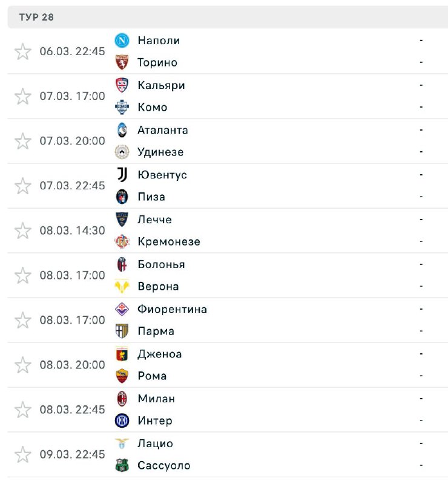Viewport: 448px width, 484px height.
Task: Favorite the Наполи vs Торино match star
Action: [22, 51]
